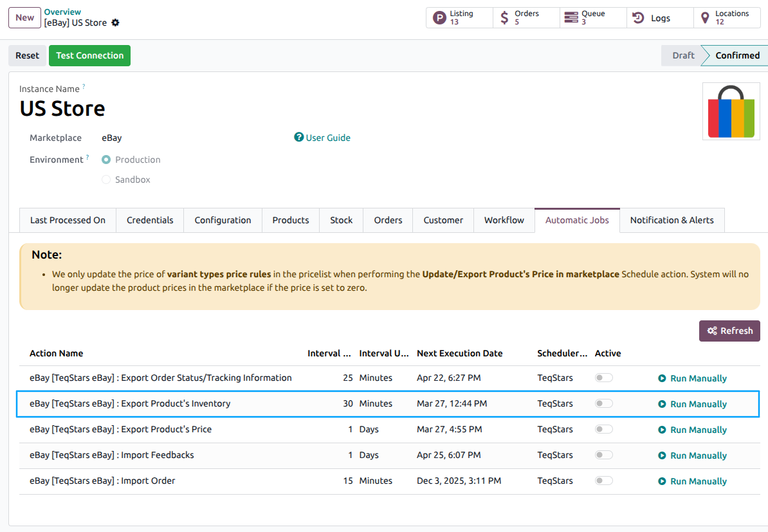Click the User Guide question icon
Screen dimensions: 768x532
point(299,137)
